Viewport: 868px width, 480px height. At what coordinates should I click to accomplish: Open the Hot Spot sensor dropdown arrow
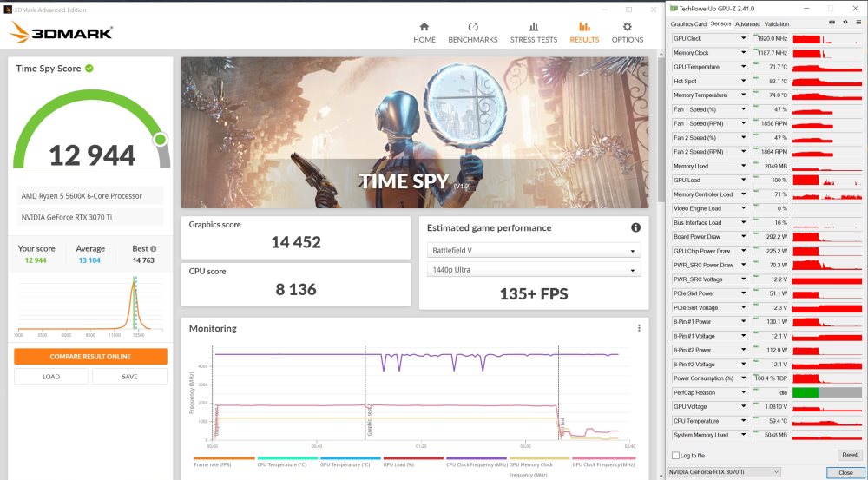point(744,81)
